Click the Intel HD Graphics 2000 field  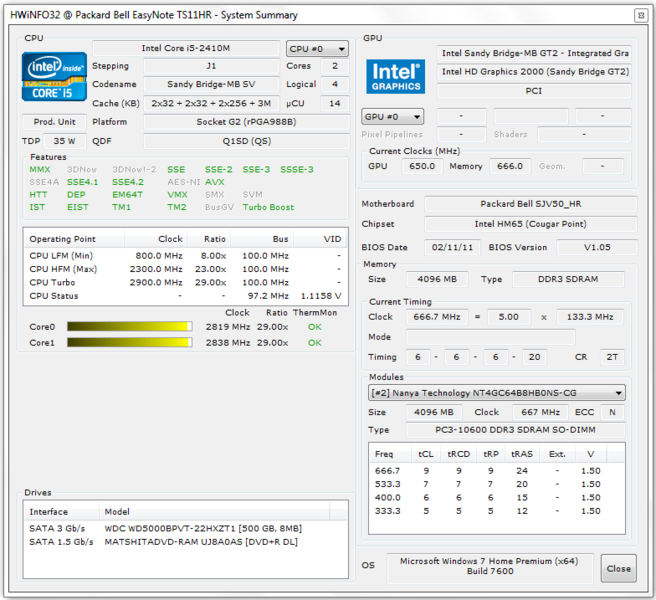[534, 72]
